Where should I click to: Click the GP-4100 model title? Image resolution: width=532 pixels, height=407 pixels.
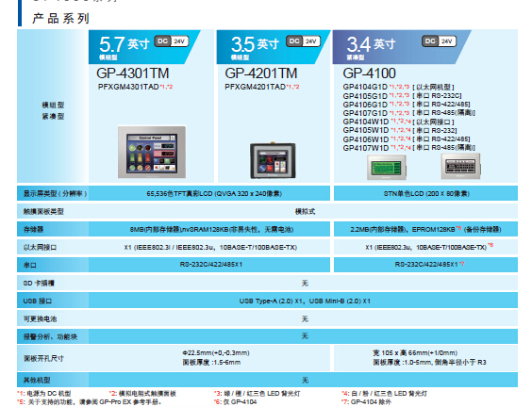pos(369,73)
